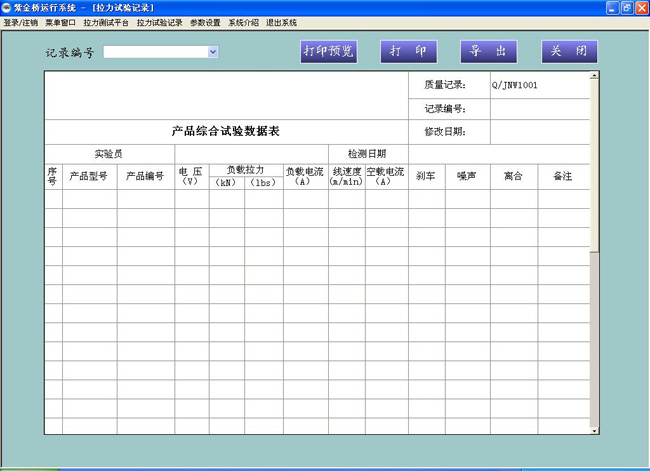Click the 打印 button
The height and width of the screenshot is (471, 650).
[409, 51]
